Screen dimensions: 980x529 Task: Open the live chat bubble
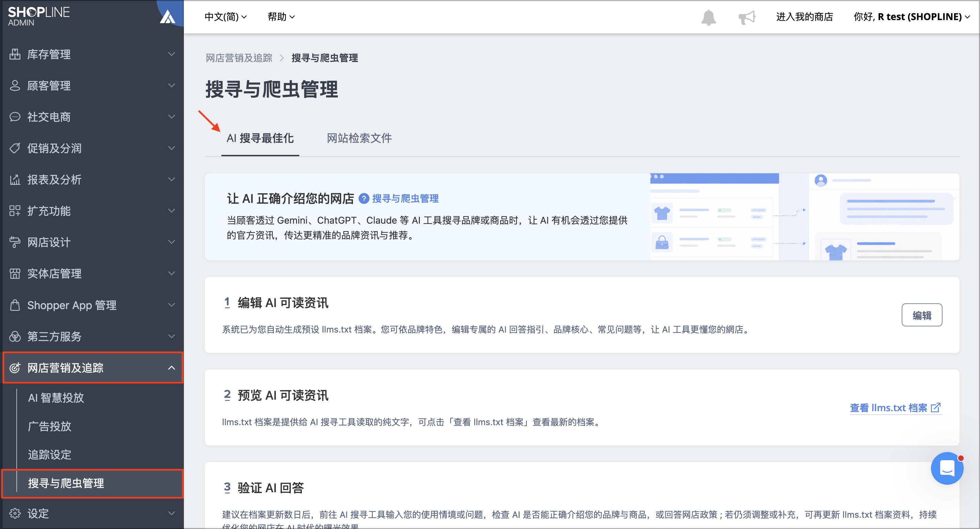(947, 468)
